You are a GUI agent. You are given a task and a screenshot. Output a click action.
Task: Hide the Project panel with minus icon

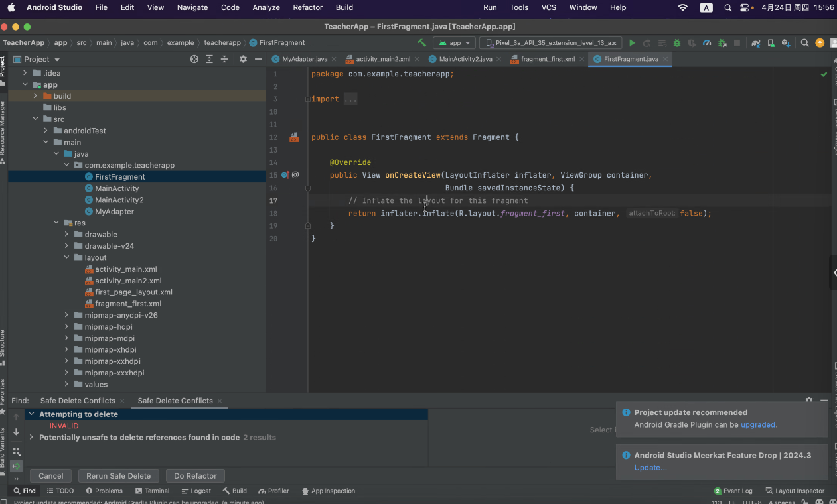(258, 59)
